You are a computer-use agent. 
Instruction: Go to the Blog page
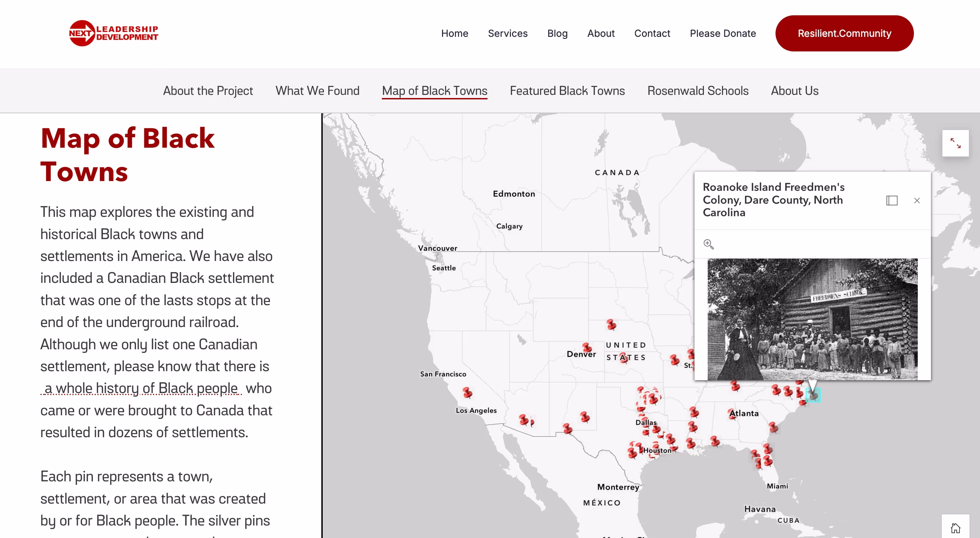[x=557, y=33]
